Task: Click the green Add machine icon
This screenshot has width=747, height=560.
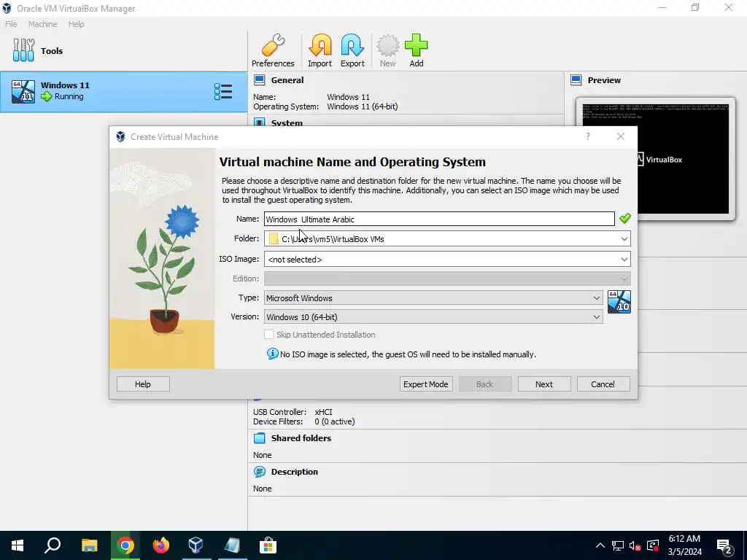Action: [x=417, y=51]
